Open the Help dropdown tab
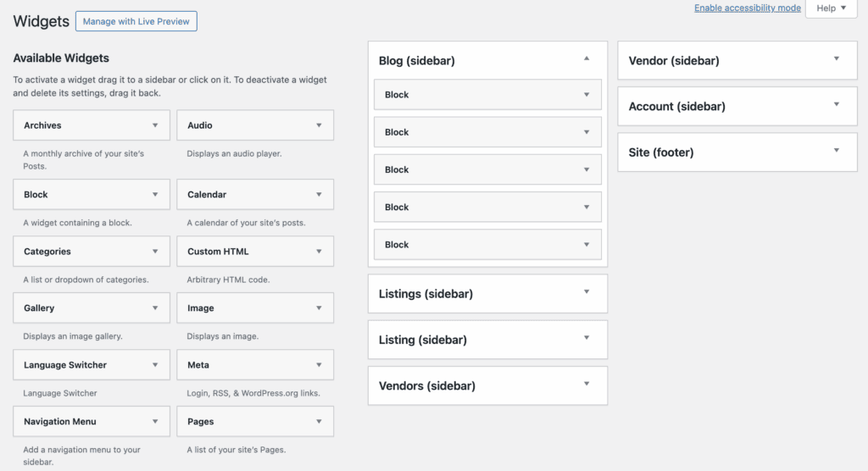868x471 pixels. pos(832,8)
